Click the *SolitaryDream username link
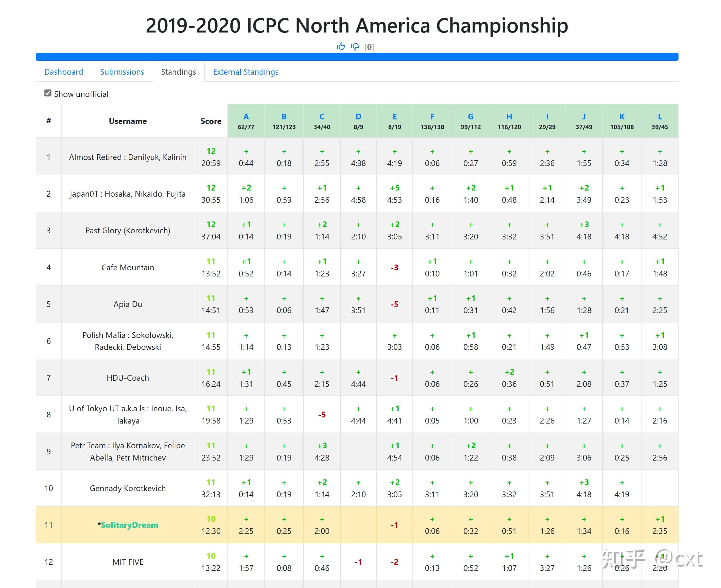Screen dimensions: 721x588 coord(128,525)
